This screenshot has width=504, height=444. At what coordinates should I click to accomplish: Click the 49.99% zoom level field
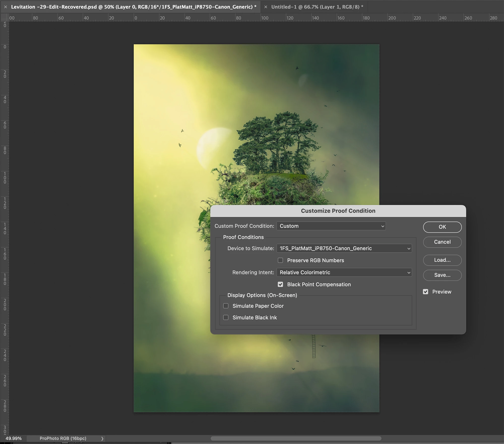point(14,438)
